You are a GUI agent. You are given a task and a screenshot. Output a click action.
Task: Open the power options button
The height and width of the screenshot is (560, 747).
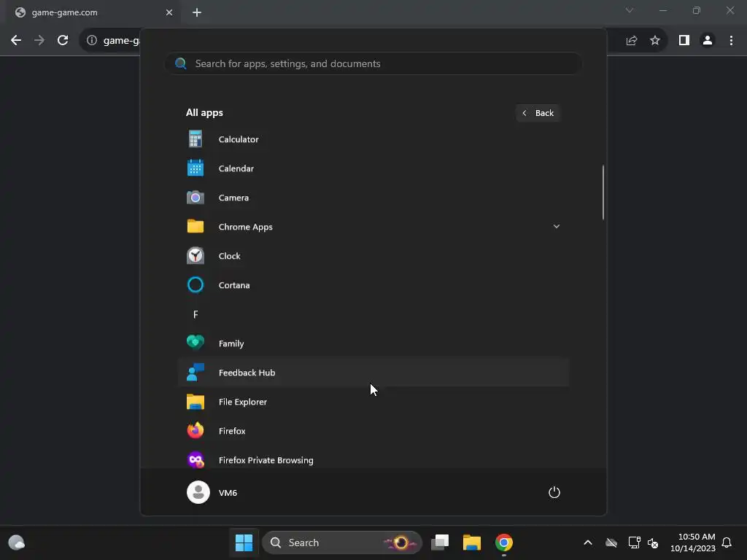(x=554, y=492)
